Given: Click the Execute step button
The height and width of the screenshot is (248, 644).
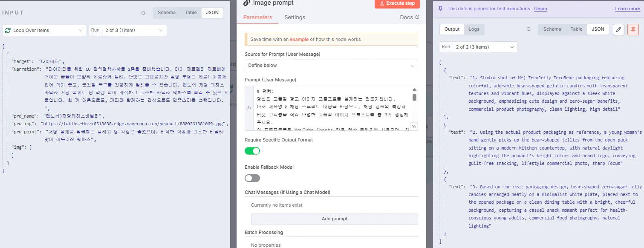Looking at the screenshot, I should [x=397, y=3].
